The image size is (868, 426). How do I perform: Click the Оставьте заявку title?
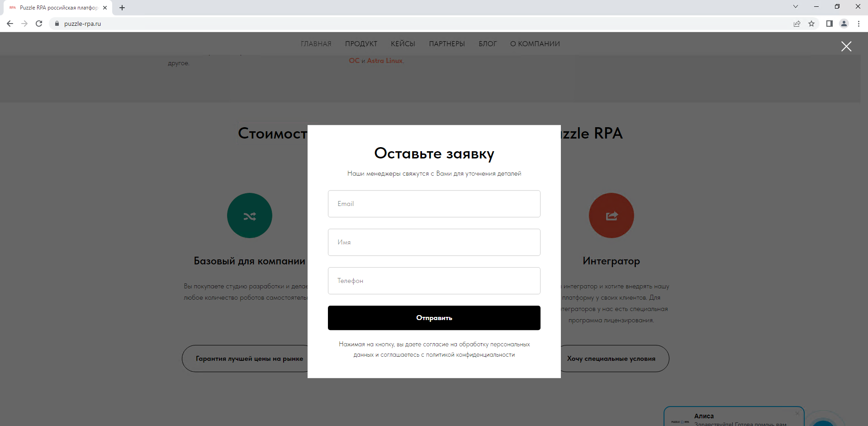pyautogui.click(x=434, y=154)
